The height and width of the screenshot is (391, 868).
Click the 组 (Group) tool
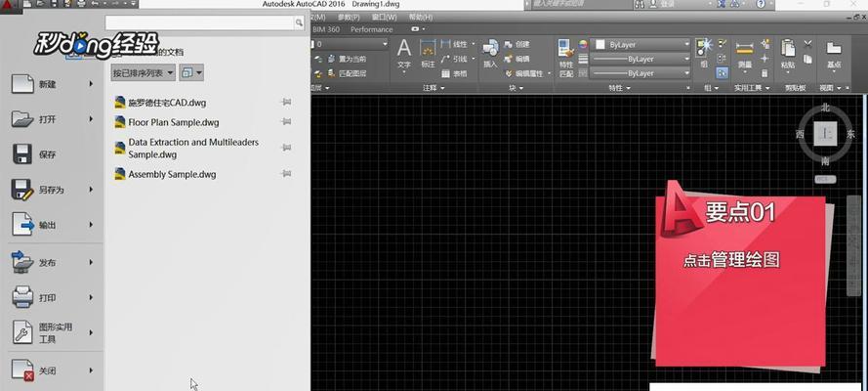point(704,53)
